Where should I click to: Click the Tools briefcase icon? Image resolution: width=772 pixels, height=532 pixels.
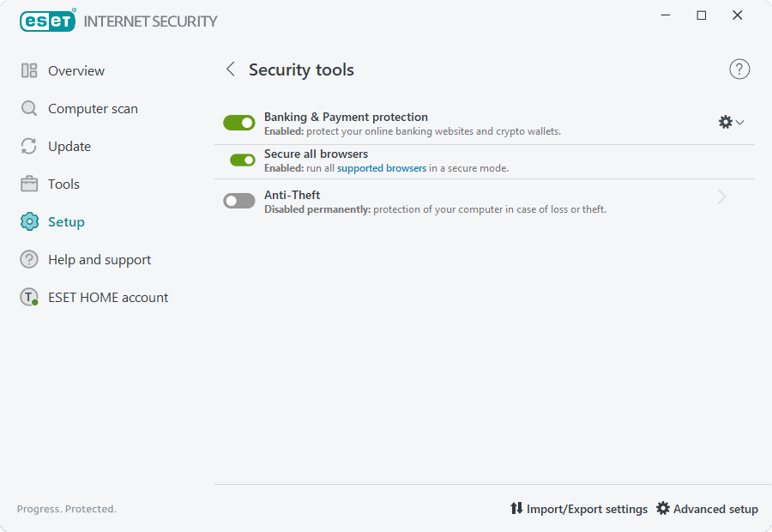tap(29, 184)
